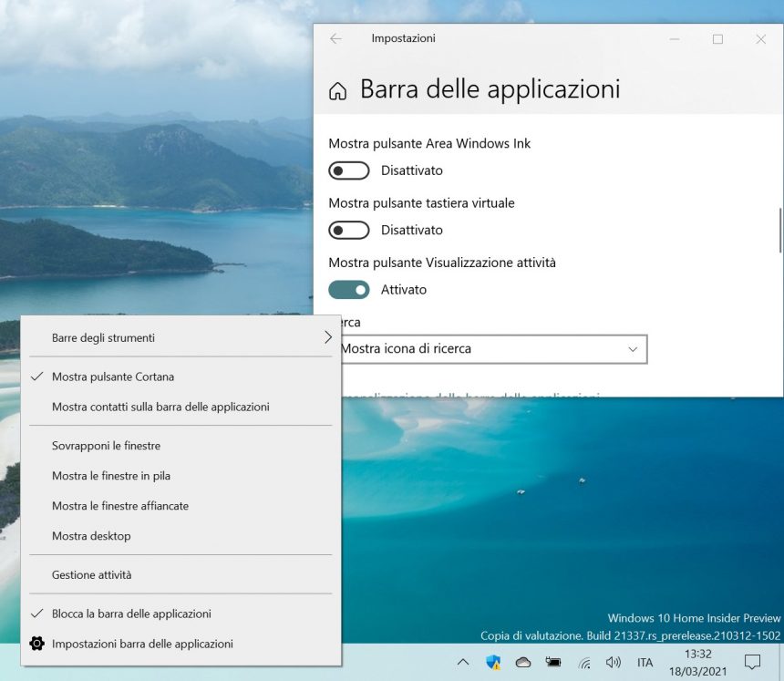Click the Settings window vertical scrollbar
The image size is (784, 681).
pos(780,231)
